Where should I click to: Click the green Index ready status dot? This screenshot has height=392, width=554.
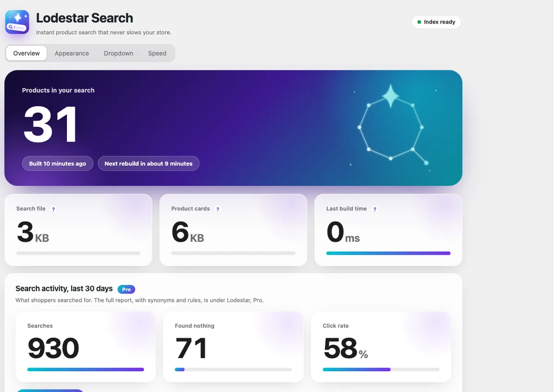(419, 22)
